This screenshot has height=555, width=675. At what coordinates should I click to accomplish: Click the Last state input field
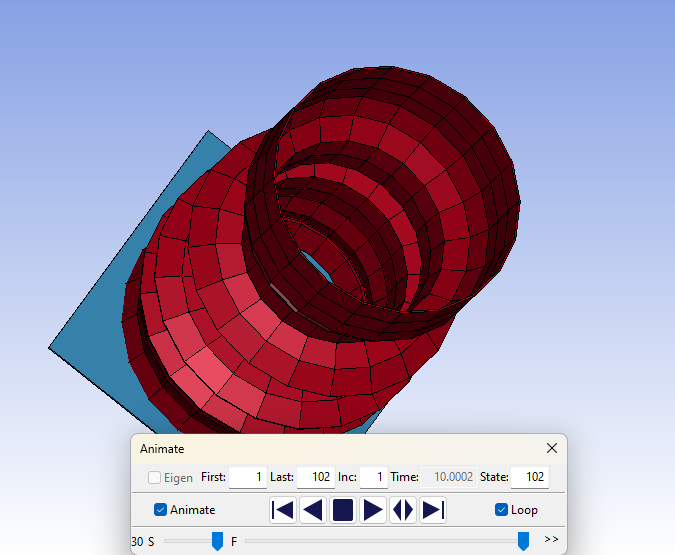(x=315, y=478)
